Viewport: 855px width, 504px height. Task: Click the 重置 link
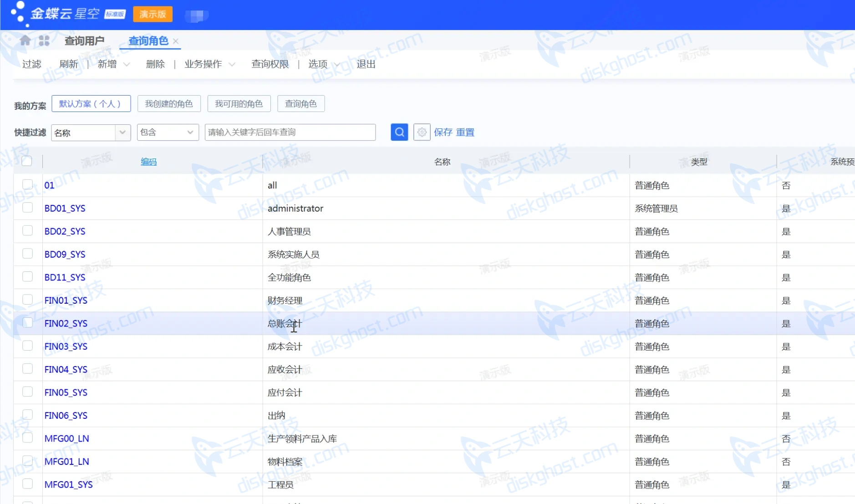click(465, 132)
